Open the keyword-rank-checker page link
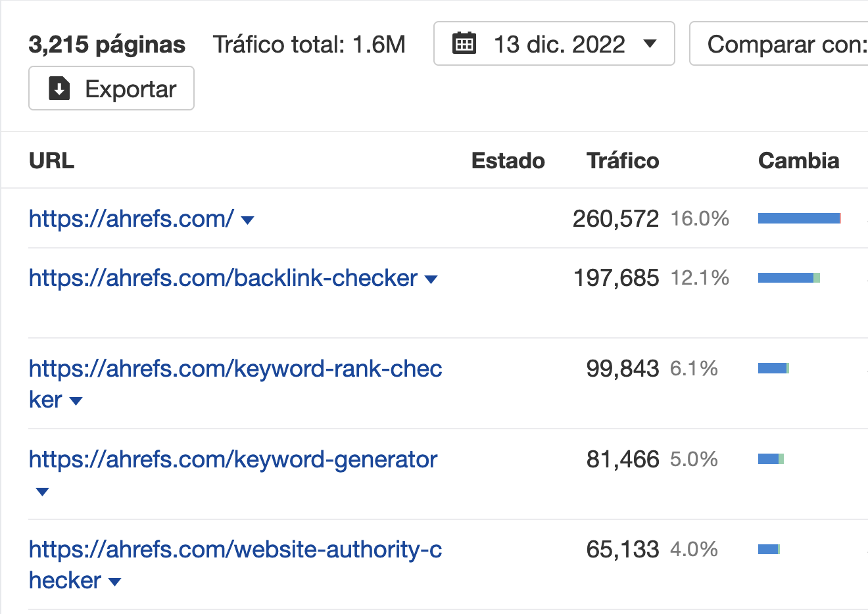 (235, 369)
